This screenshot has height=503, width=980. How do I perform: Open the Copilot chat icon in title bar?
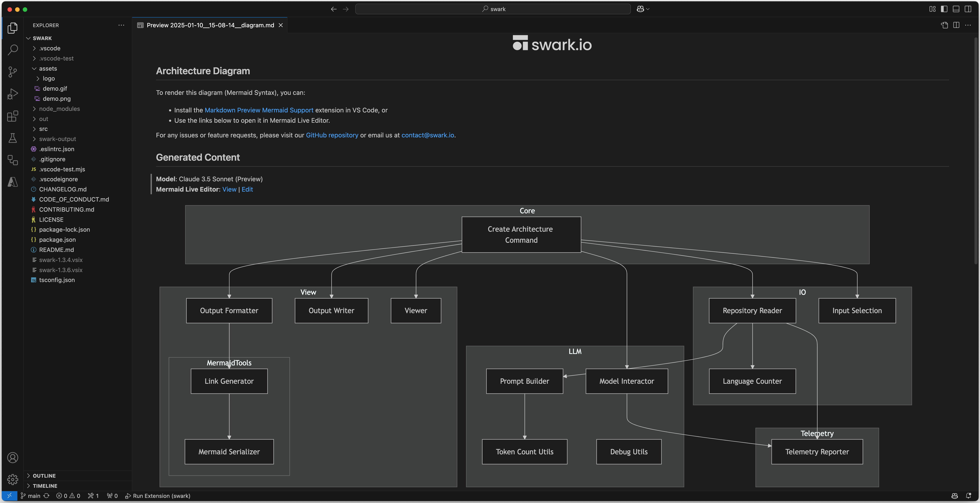(640, 9)
